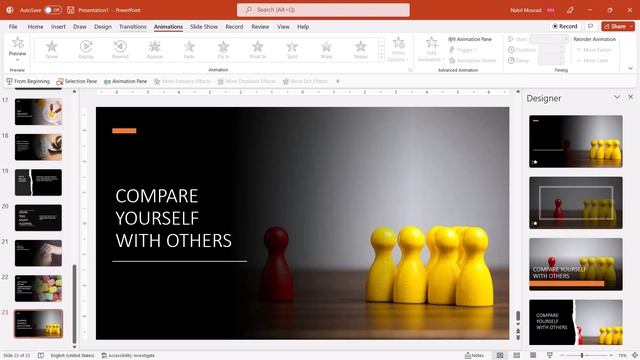640x360 pixels.
Task: Toggle Notes in status bar
Action: [475, 356]
